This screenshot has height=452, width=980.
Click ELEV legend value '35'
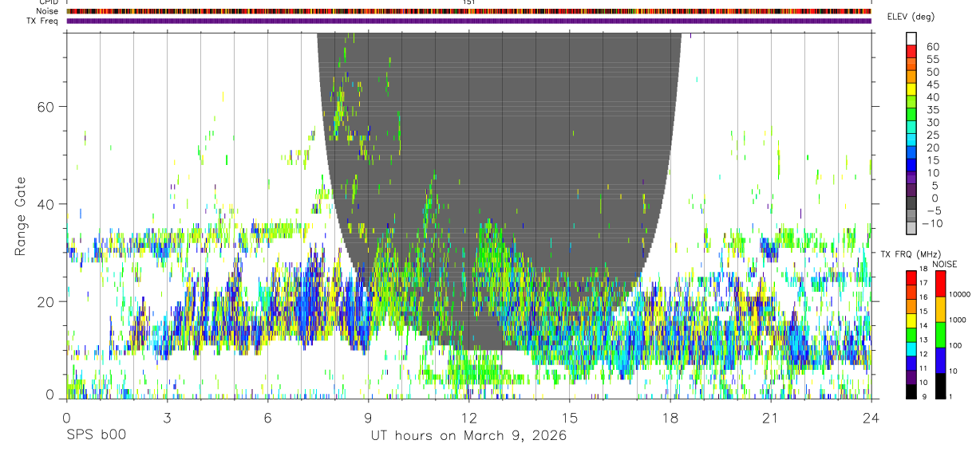click(932, 110)
